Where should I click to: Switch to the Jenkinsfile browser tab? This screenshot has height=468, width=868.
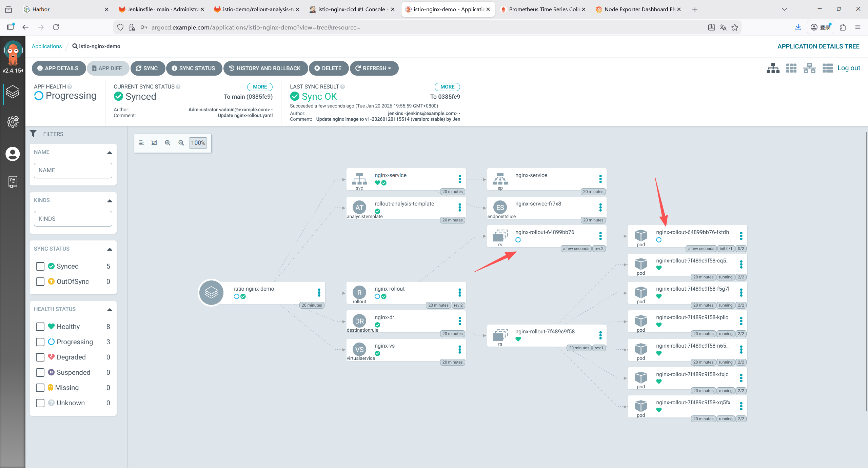(159, 9)
